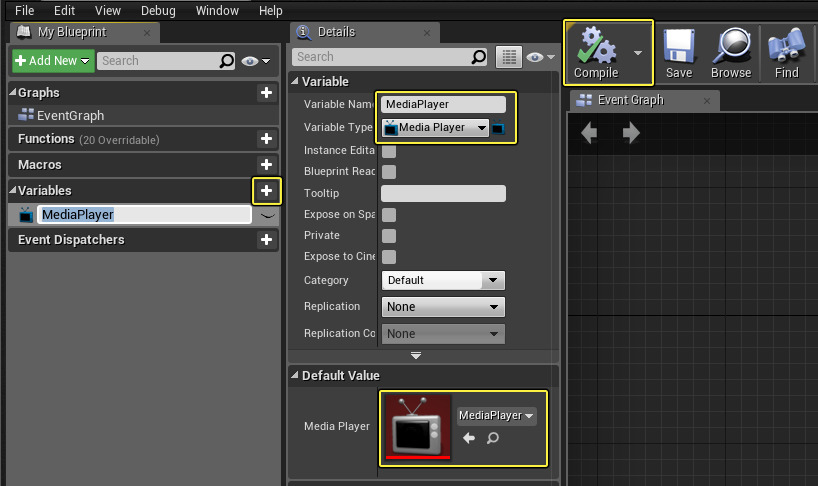Tick the Private checkbox
This screenshot has height=486, width=818.
pyautogui.click(x=389, y=235)
